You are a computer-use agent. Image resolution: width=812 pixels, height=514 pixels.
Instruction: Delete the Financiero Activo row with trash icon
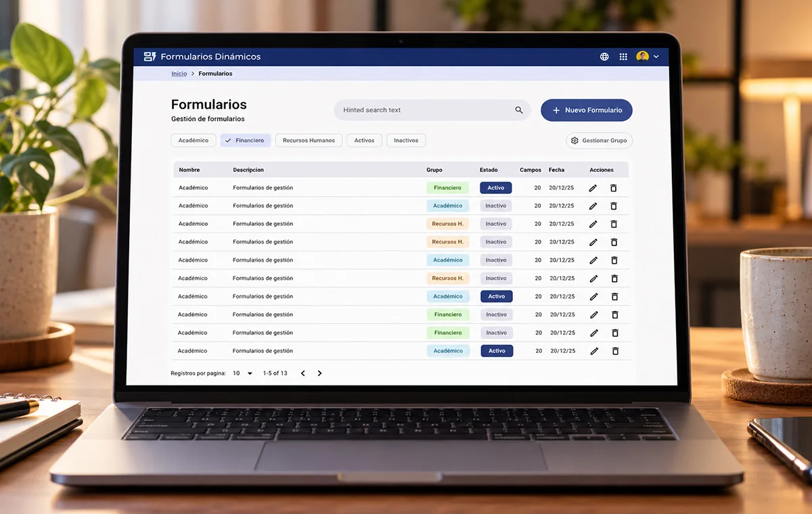click(614, 188)
